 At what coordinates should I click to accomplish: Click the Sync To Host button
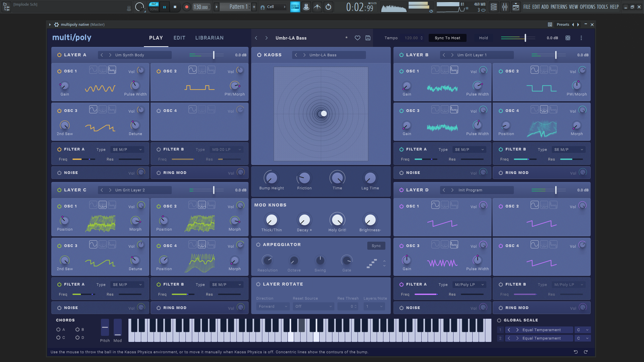447,38
